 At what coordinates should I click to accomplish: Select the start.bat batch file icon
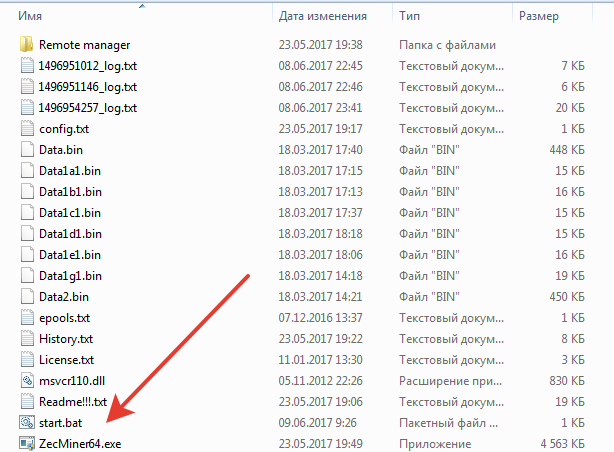point(27,423)
